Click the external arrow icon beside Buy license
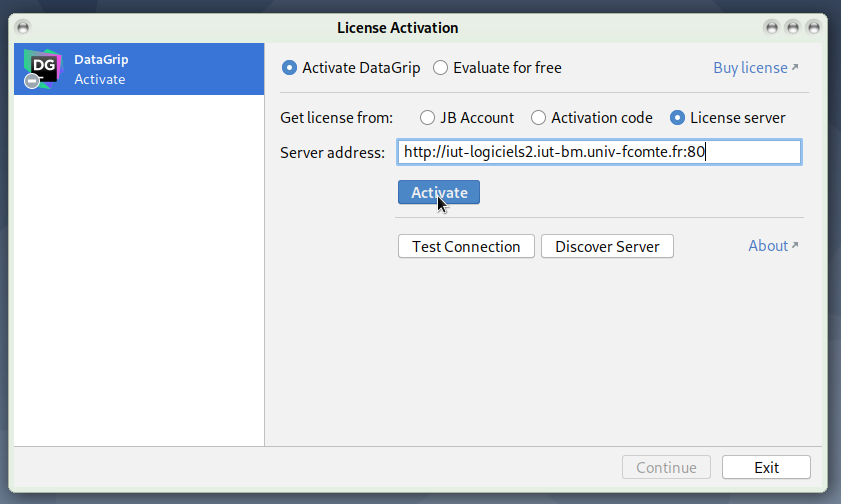Viewport: 841px width, 504px height. 795,68
